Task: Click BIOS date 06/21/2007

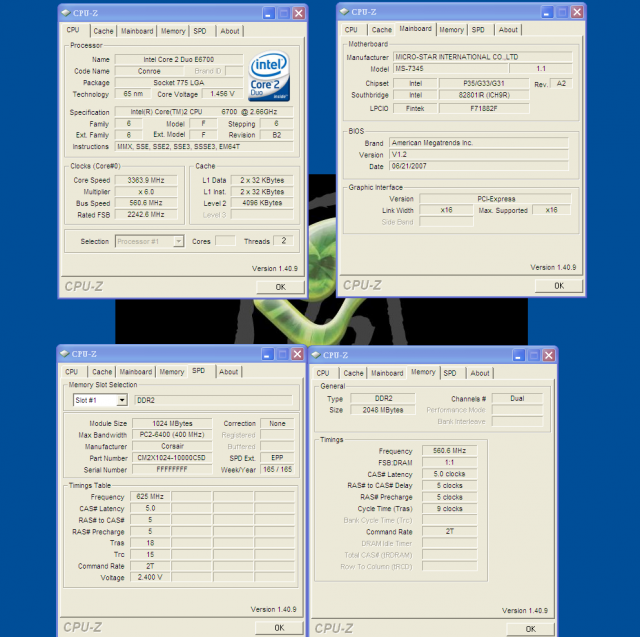Action: pyautogui.click(x=479, y=166)
